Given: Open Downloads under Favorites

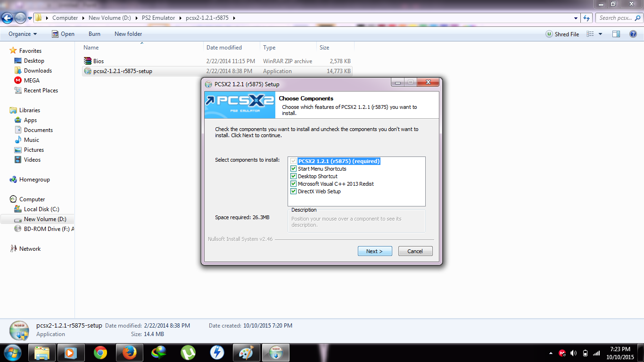Looking at the screenshot, I should pyautogui.click(x=38, y=71).
